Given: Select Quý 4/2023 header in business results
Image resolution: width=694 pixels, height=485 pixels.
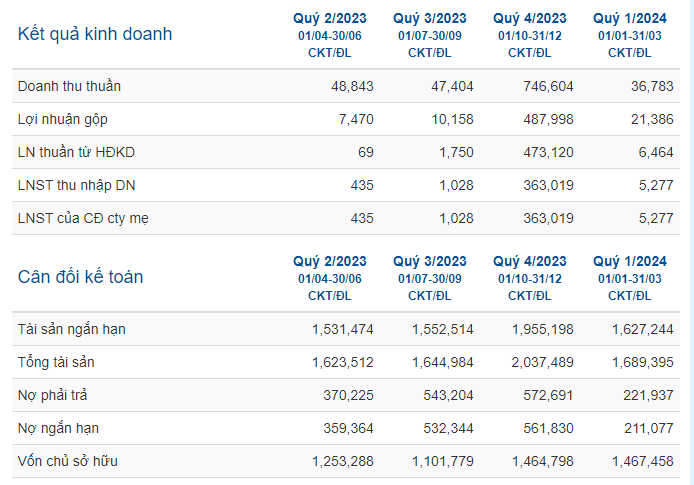Looking at the screenshot, I should coord(530,18).
